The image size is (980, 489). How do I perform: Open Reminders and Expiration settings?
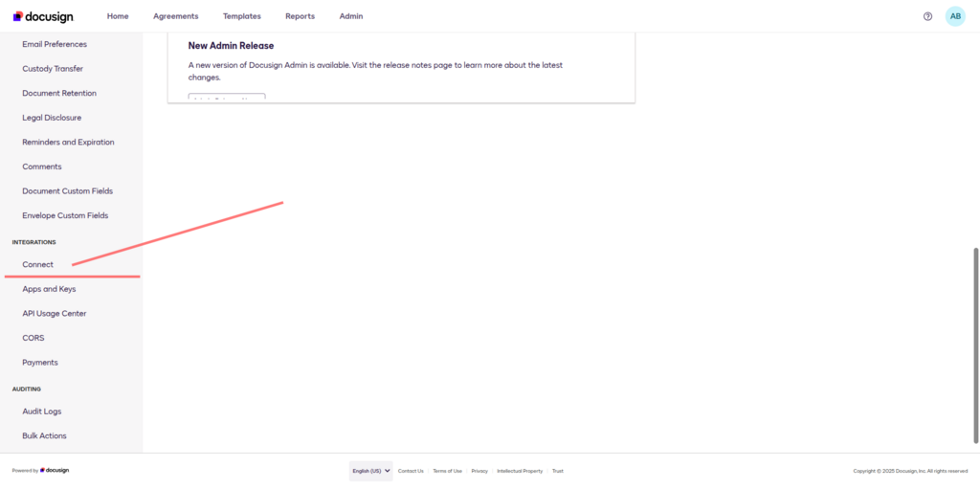(68, 142)
